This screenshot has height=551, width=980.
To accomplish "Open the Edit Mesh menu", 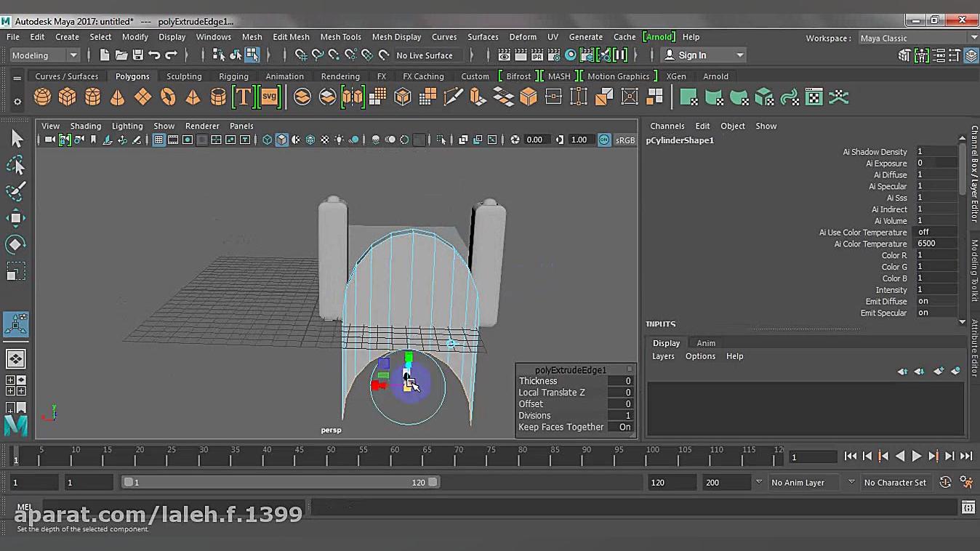I will (291, 37).
